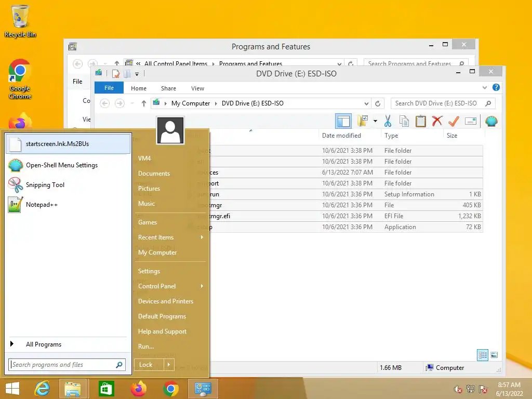532x399 pixels.
Task: Click the Search DVD Drive (E:) ESD-ISO box
Action: [x=443, y=103]
